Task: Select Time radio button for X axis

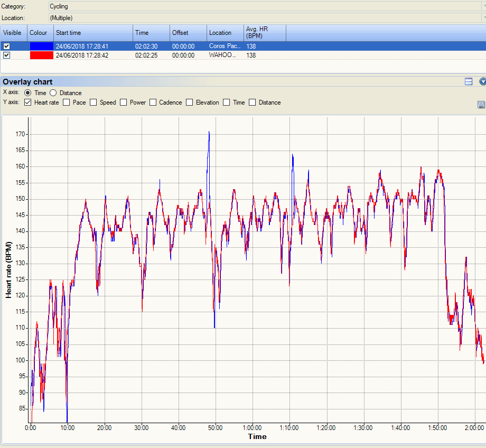Action: coord(28,93)
